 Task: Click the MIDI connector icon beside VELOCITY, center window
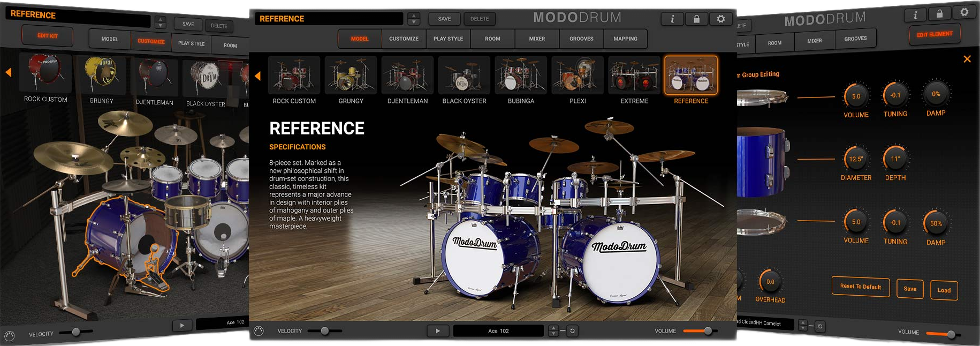coord(259,330)
